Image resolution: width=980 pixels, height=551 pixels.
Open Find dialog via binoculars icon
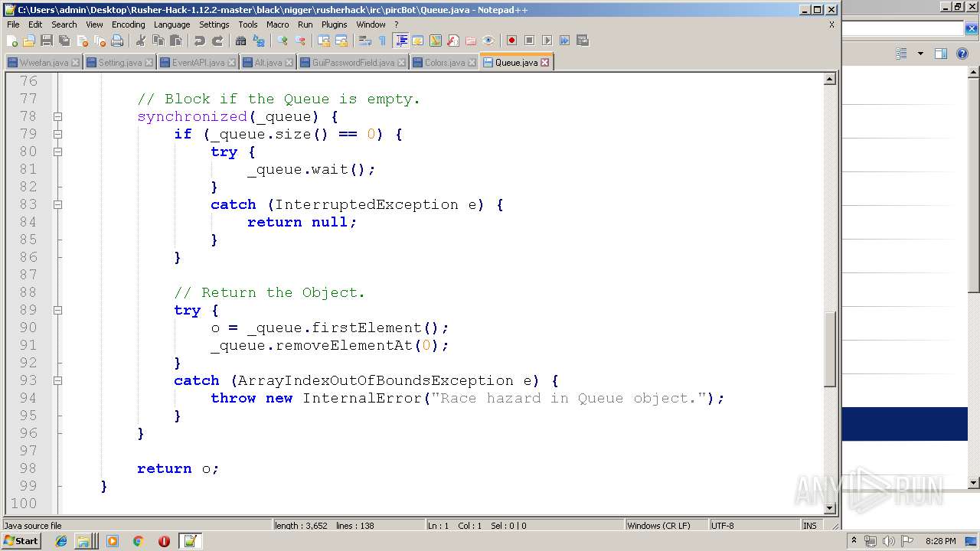point(241,41)
